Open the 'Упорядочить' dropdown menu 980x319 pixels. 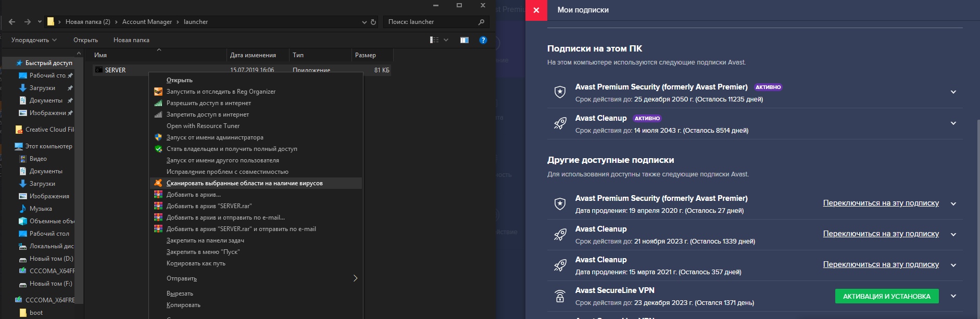34,40
